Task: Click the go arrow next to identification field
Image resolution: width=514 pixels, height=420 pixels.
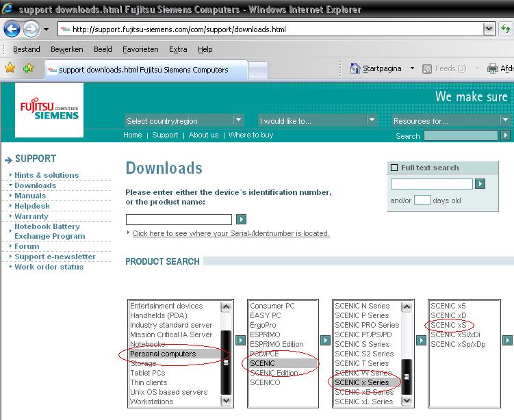Action: coord(242,219)
